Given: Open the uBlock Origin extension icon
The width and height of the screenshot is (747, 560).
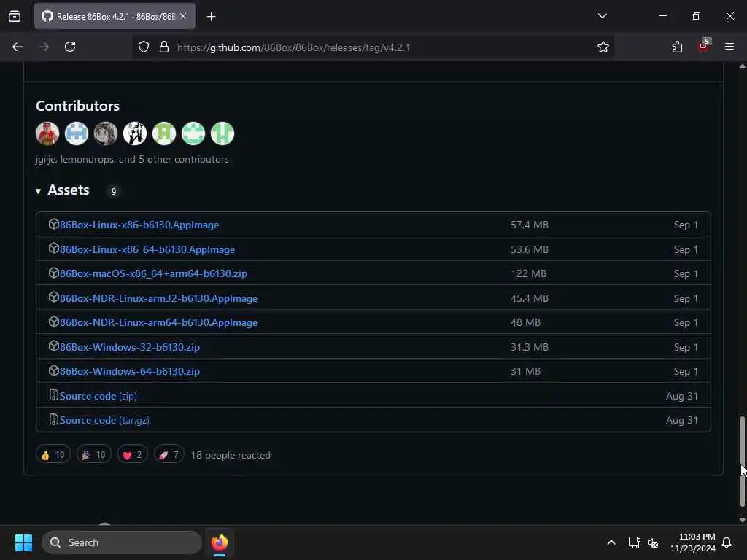Looking at the screenshot, I should (x=704, y=46).
